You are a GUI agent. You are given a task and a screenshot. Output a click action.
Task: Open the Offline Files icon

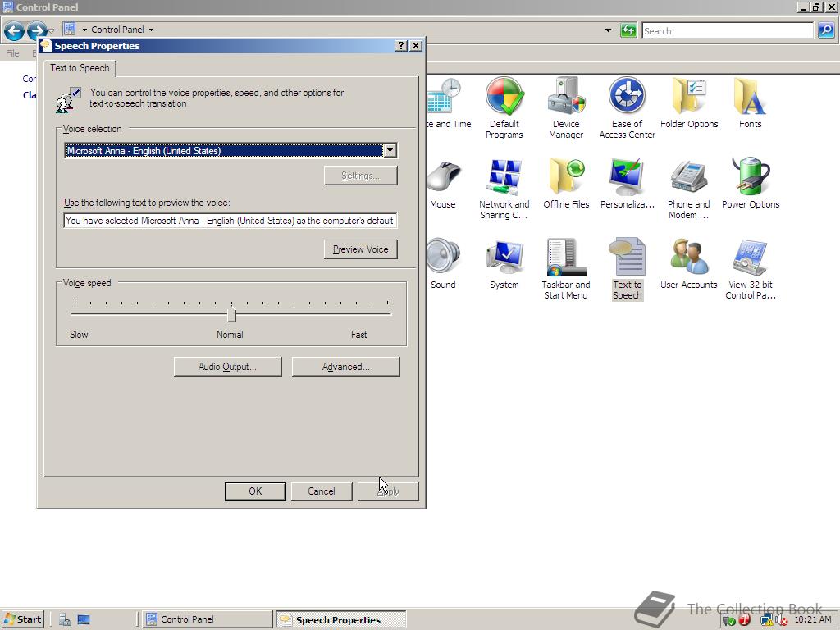point(566,183)
